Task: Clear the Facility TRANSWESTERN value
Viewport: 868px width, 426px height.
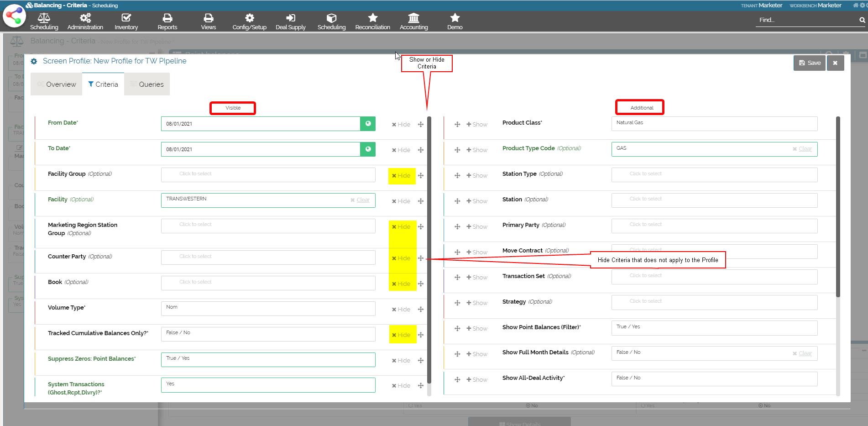Action: pos(360,200)
